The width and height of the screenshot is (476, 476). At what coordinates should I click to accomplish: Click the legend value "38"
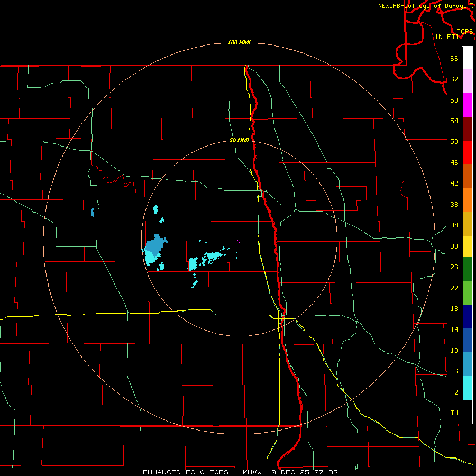[454, 204]
